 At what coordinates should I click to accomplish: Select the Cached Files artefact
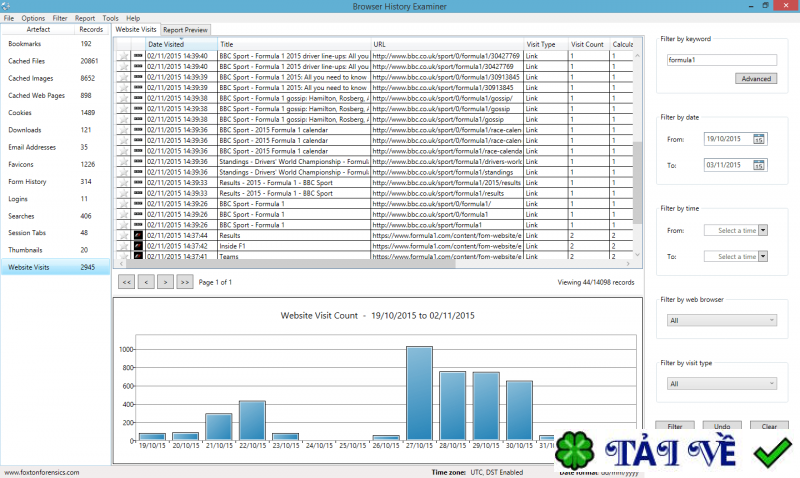click(55, 61)
